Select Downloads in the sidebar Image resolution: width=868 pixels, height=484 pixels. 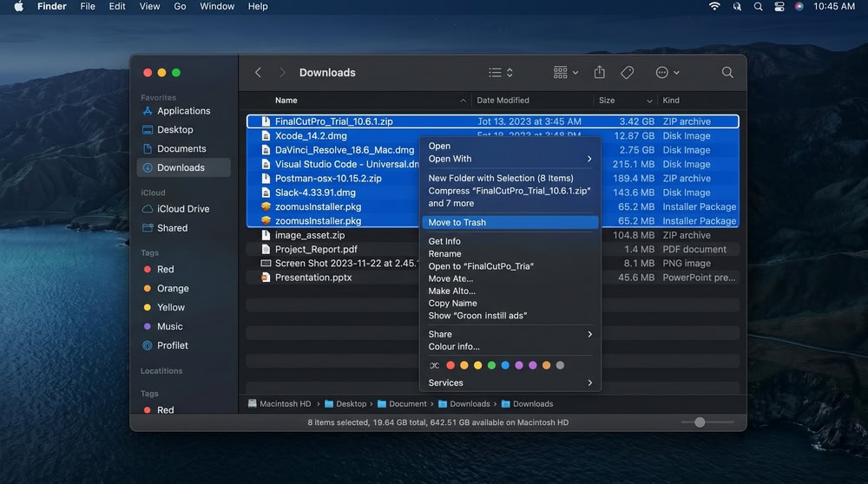tap(183, 167)
